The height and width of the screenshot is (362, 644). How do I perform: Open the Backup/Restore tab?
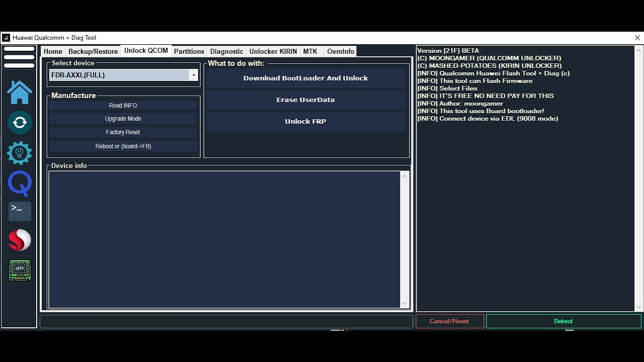pyautogui.click(x=93, y=51)
